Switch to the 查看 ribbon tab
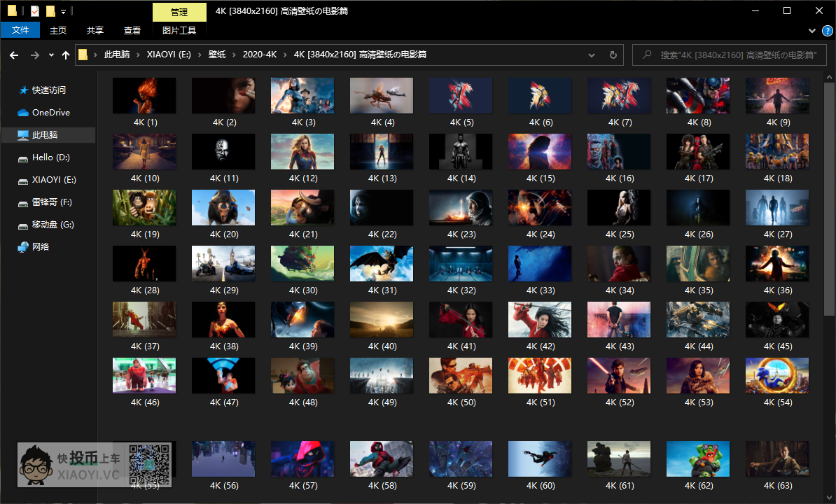The image size is (836, 504). tap(132, 30)
